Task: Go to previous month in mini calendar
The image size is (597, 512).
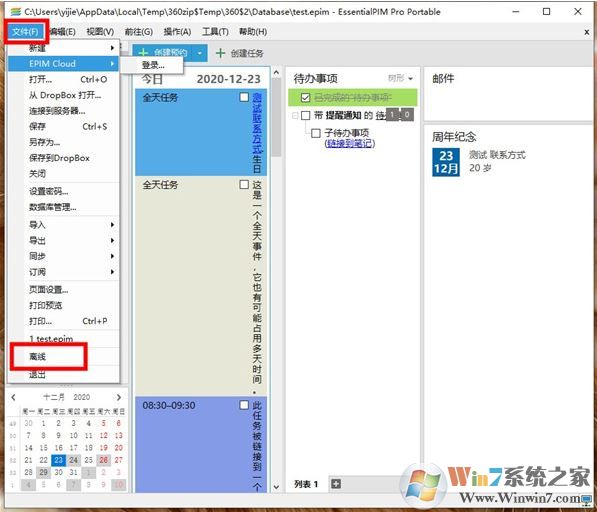Action: click(14, 397)
